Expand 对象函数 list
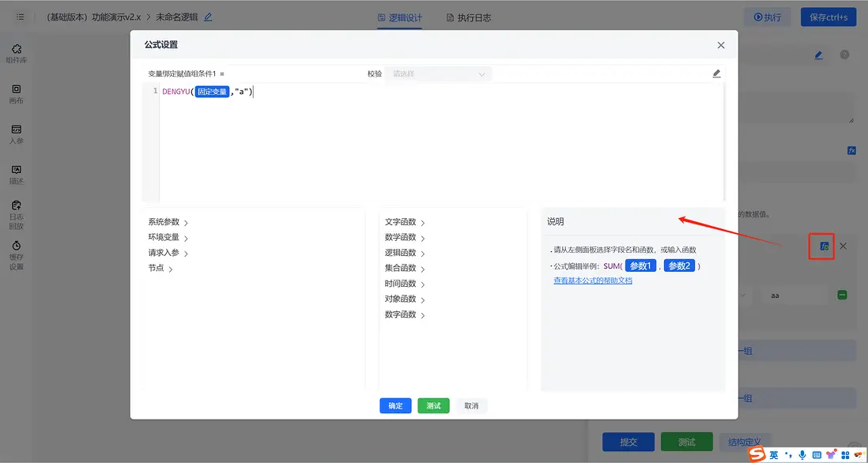Image resolution: width=868 pixels, height=463 pixels. click(405, 299)
